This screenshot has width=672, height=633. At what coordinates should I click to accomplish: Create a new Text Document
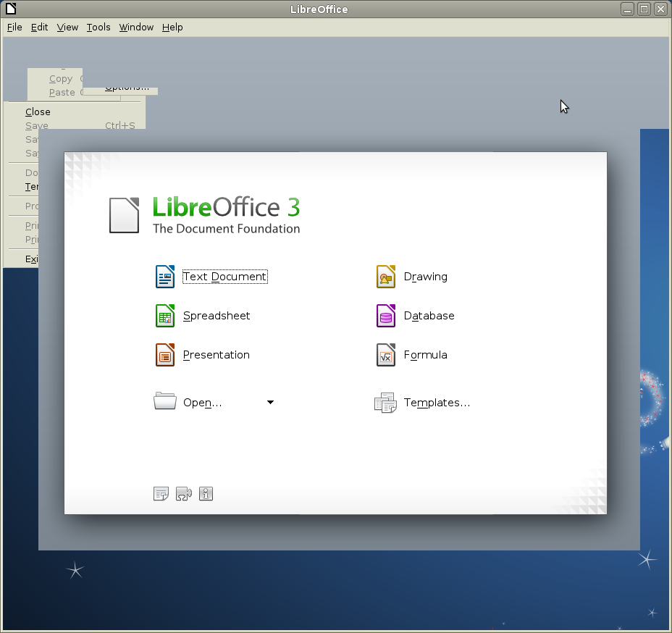click(225, 277)
